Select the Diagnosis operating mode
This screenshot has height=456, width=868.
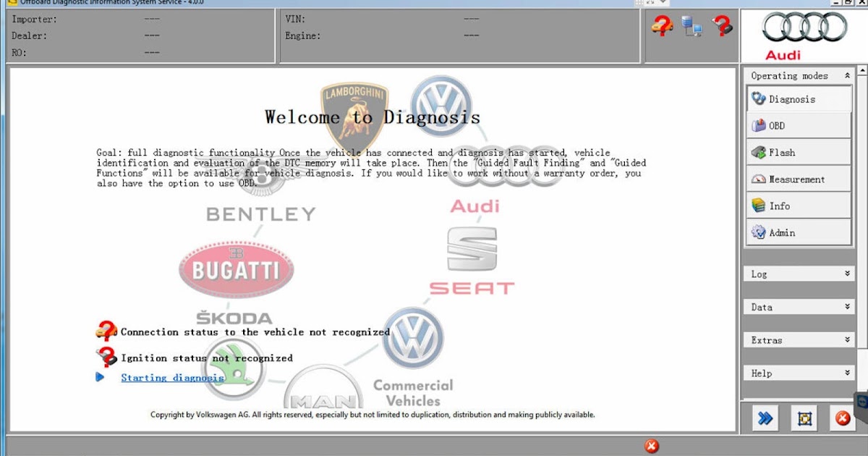pos(799,99)
